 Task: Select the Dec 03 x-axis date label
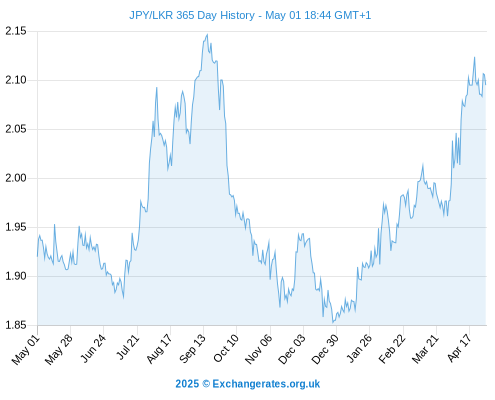click(292, 349)
